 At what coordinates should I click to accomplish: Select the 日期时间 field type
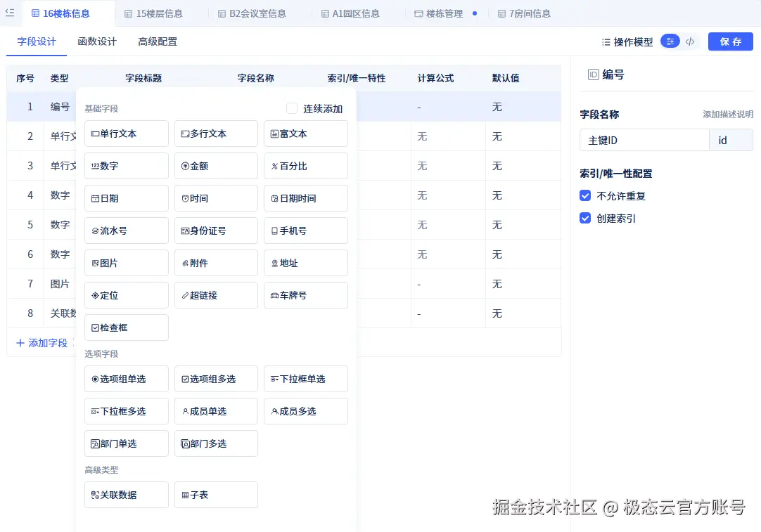(x=306, y=198)
